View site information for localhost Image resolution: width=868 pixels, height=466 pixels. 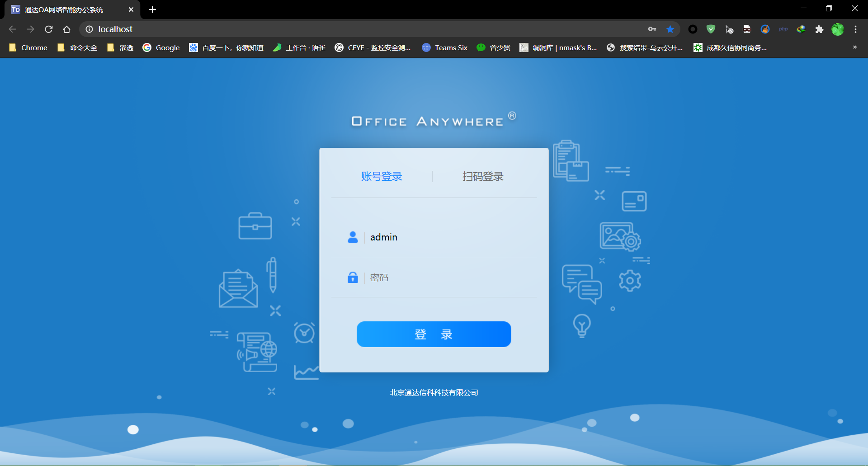(90, 29)
